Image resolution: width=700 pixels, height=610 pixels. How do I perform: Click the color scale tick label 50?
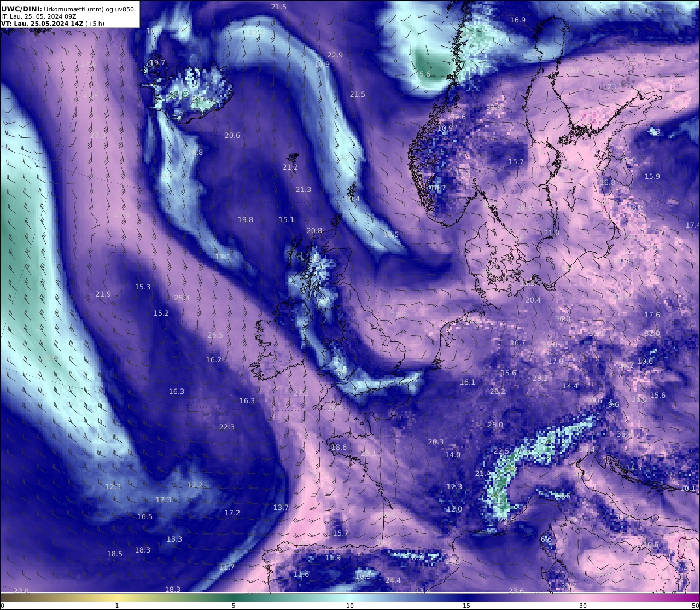pos(695,606)
